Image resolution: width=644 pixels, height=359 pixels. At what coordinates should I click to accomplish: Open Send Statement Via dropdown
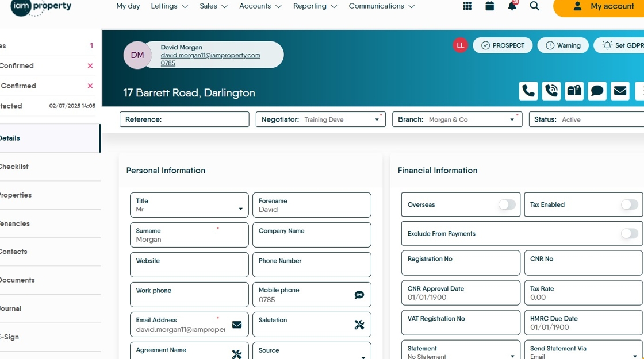pyautogui.click(x=583, y=350)
